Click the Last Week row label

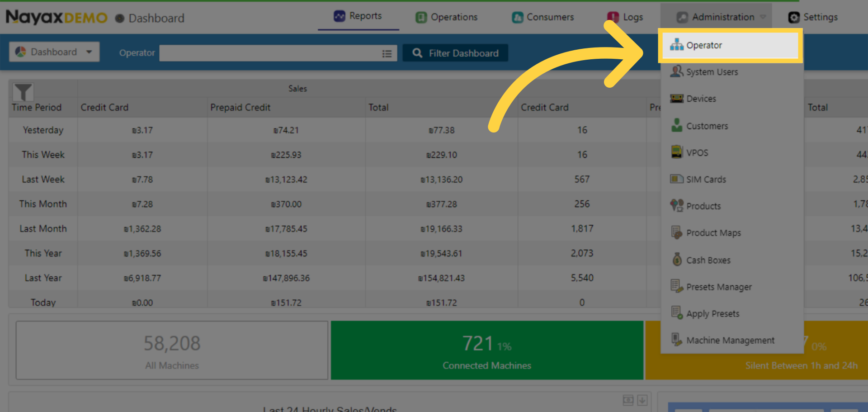pyautogui.click(x=43, y=180)
